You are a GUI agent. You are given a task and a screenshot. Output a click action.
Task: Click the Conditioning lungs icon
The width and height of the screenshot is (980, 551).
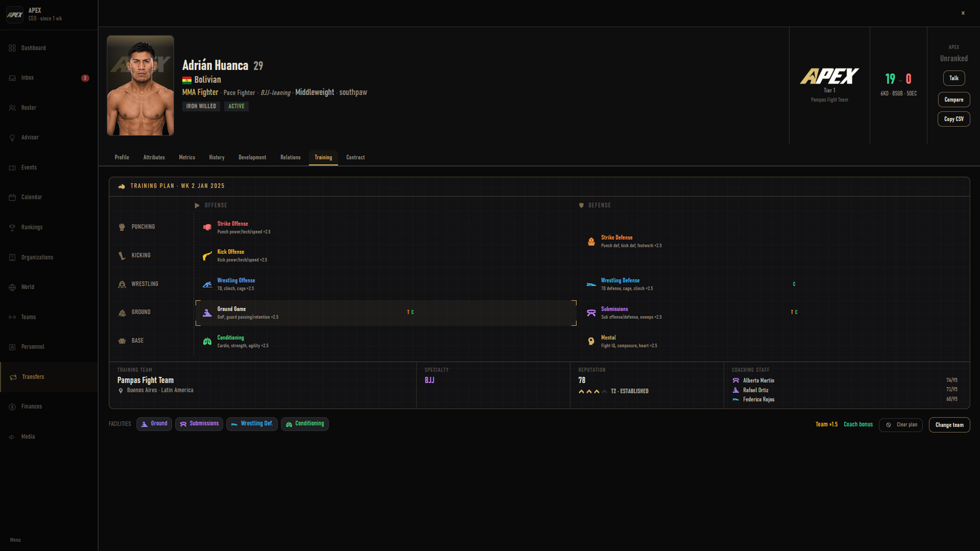pyautogui.click(x=208, y=341)
